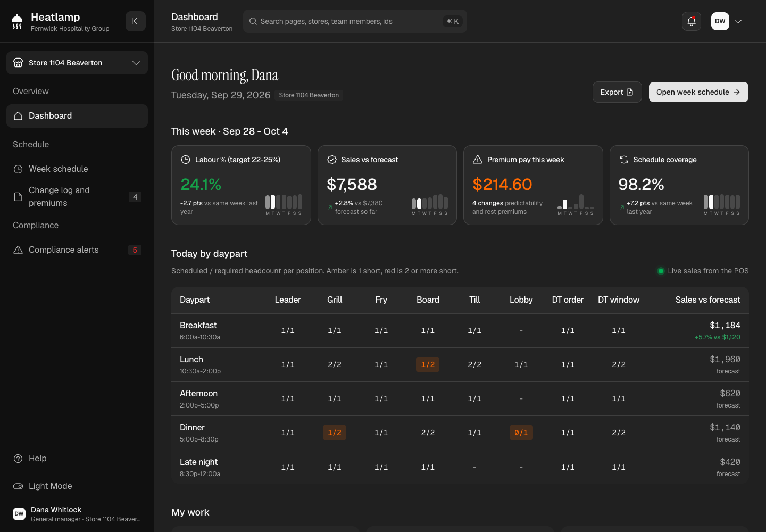Click the amber 1/2 Lunch Board cell
This screenshot has height=532, width=766.
tap(428, 364)
